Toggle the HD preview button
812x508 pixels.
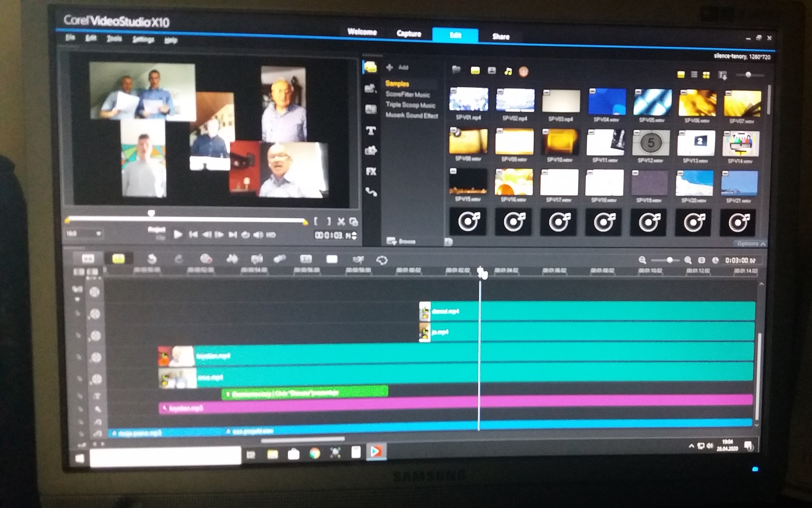click(x=271, y=235)
